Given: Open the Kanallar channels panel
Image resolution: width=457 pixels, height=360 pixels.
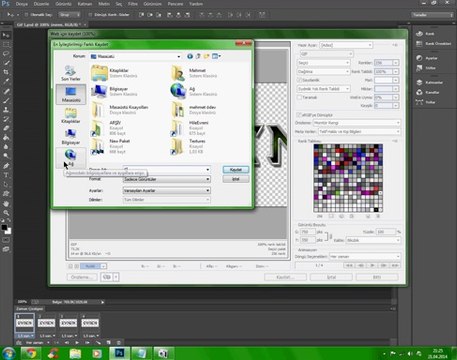Looking at the screenshot, I should (x=419, y=92).
